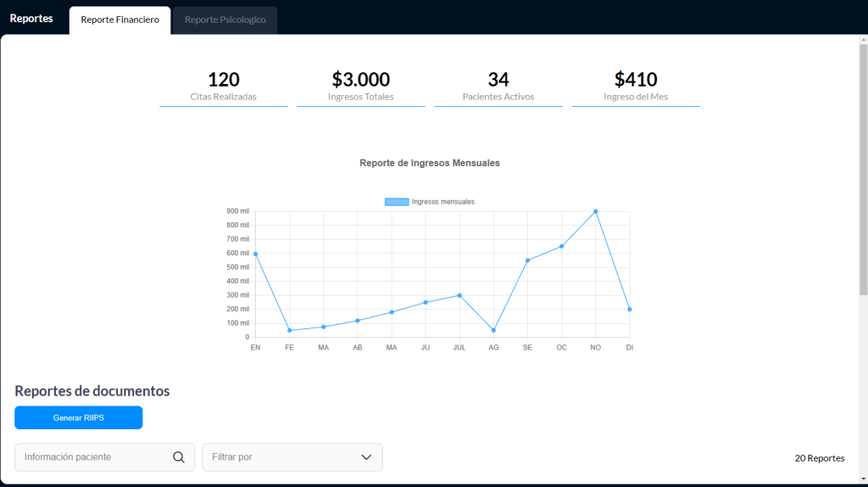Click the magnifying glass search icon

coord(179,457)
